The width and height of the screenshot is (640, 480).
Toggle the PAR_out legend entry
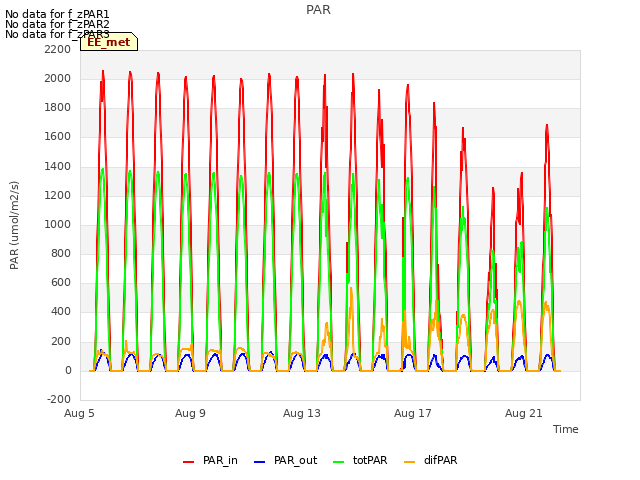(285, 460)
